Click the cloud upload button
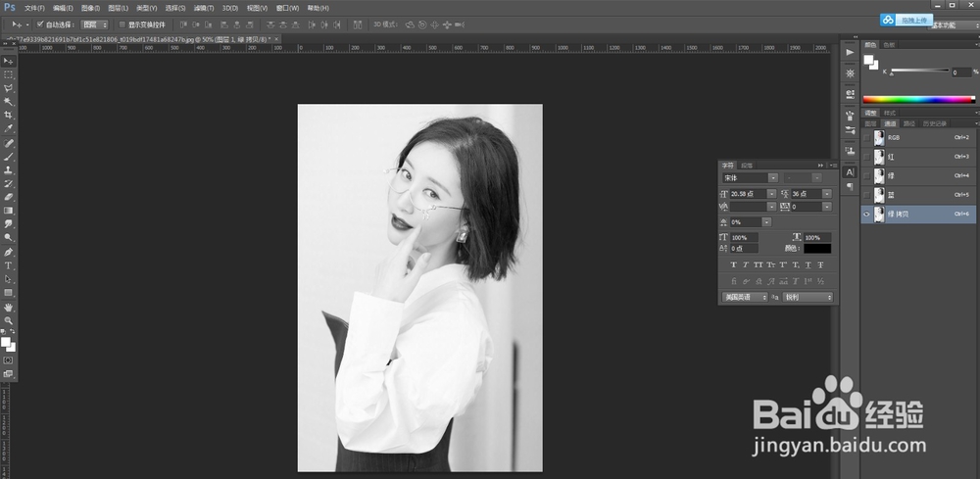The image size is (980, 479). pos(906,20)
